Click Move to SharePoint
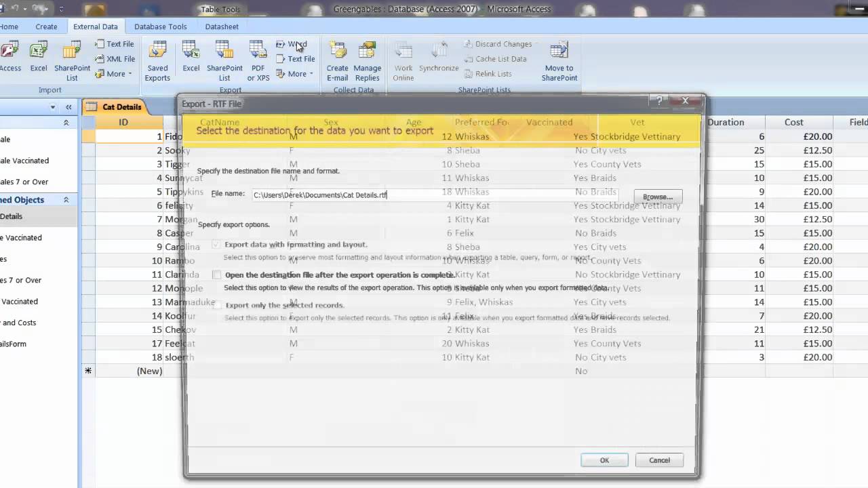 (559, 61)
